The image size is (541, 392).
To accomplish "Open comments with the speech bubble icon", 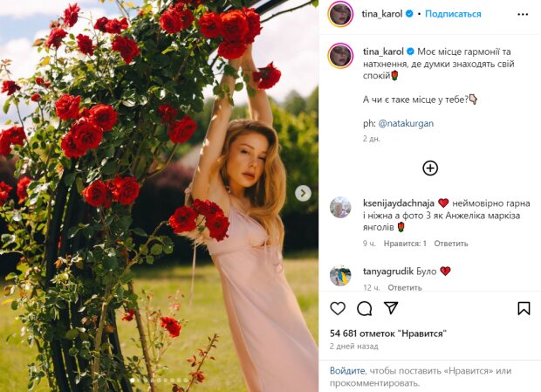I will click(365, 308).
